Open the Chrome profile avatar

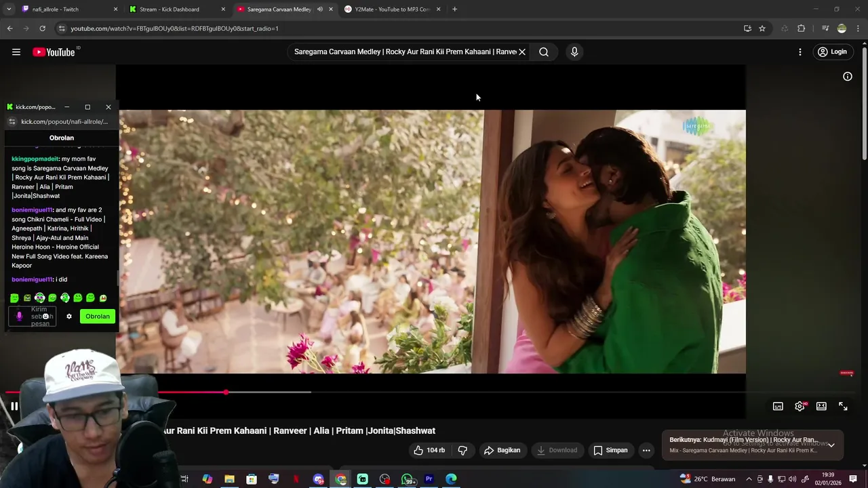[842, 28]
